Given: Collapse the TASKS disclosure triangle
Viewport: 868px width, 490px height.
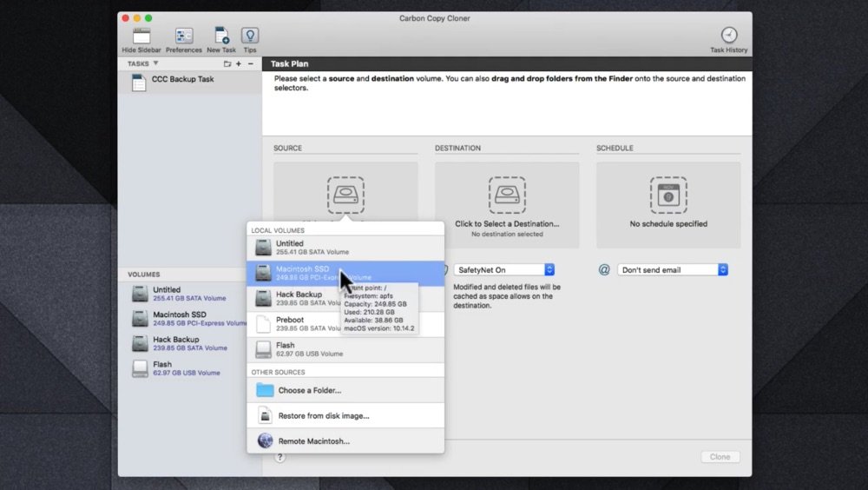Looking at the screenshot, I should point(156,63).
